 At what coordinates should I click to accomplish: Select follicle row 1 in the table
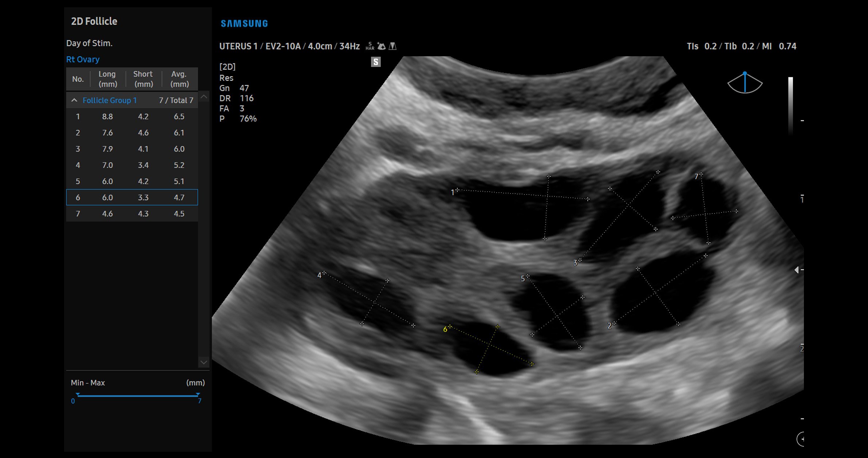tap(132, 116)
